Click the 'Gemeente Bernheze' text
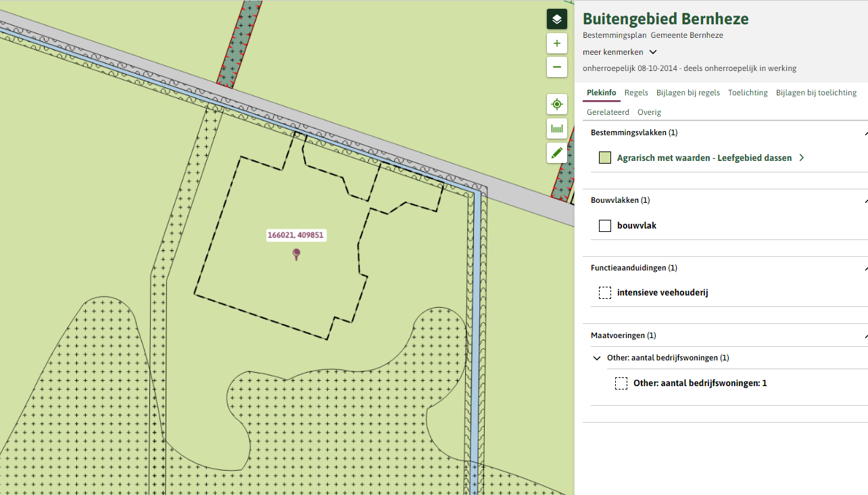 pos(687,35)
